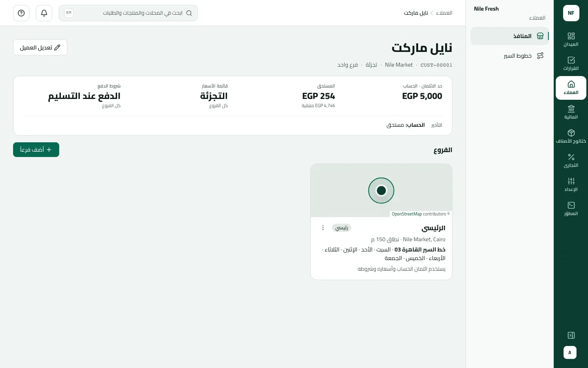The image size is (588, 368).
Task: Open الإعداد (Setup) section
Action: pyautogui.click(x=571, y=185)
